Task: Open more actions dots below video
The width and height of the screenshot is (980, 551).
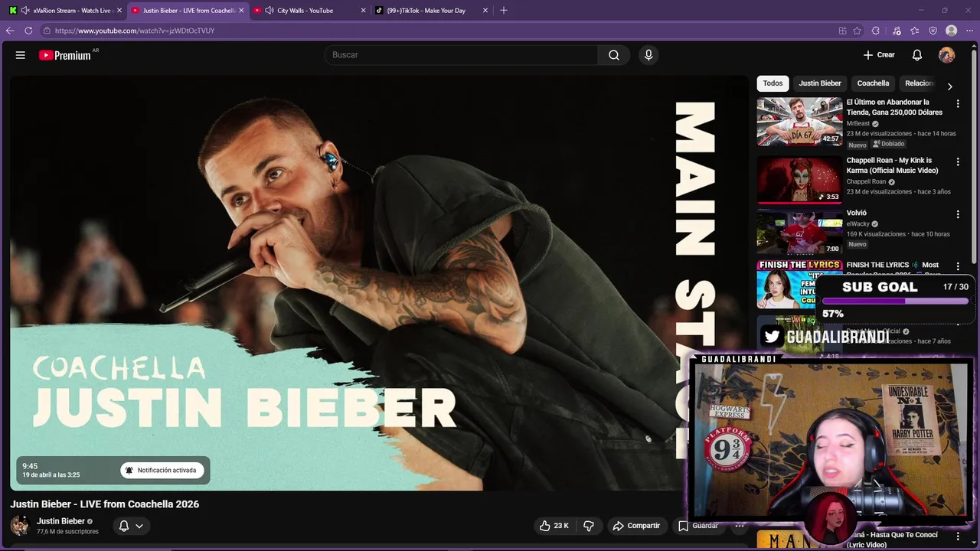Action: tap(740, 526)
